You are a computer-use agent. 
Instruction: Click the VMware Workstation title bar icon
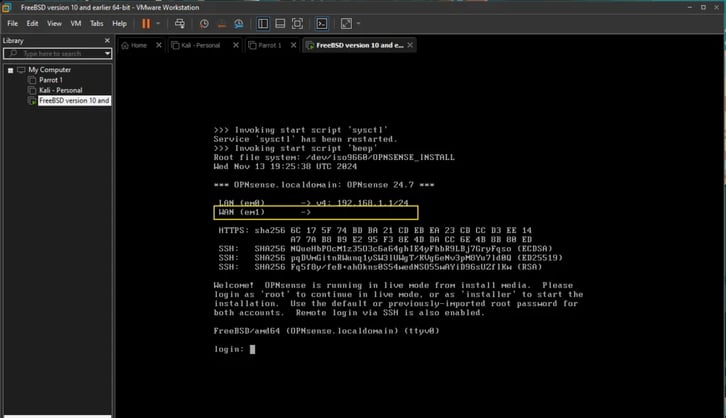click(x=6, y=7)
